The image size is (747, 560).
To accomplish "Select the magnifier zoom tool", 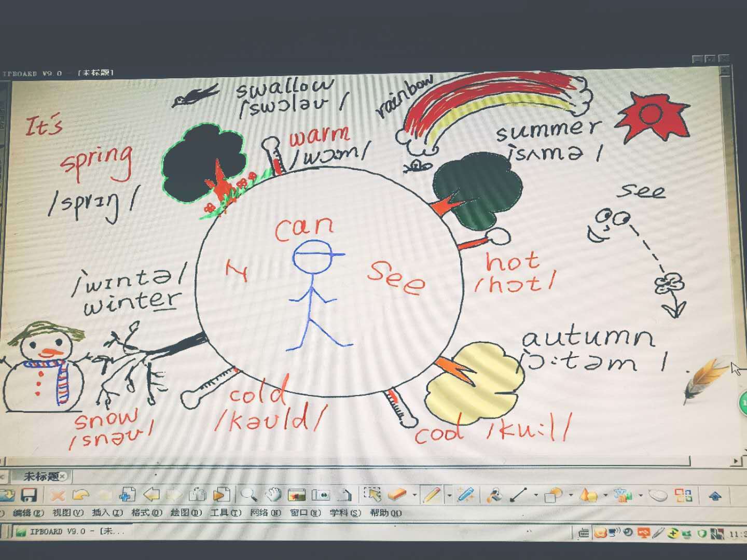I will pyautogui.click(x=249, y=495).
